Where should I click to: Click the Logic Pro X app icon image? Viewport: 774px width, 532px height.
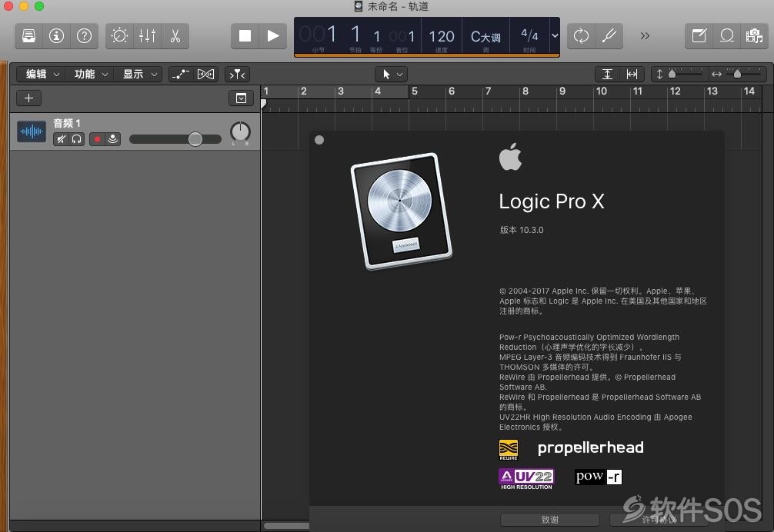click(x=402, y=211)
